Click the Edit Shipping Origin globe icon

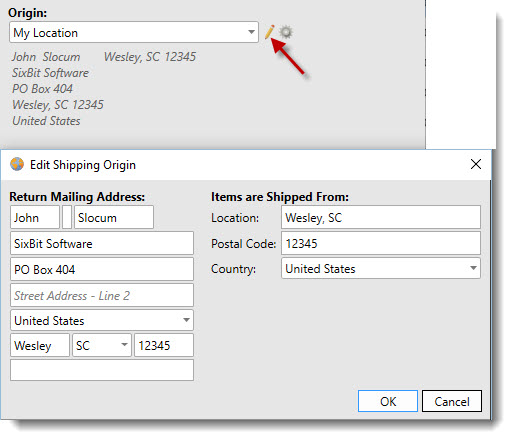pos(17,164)
